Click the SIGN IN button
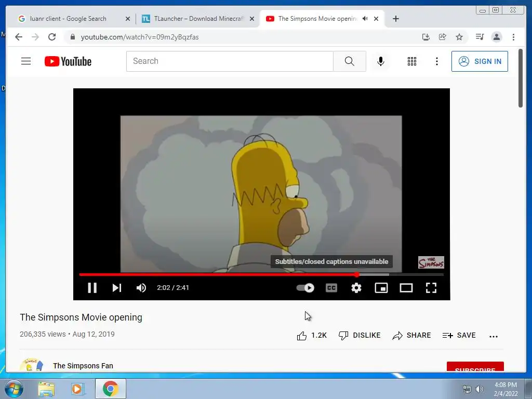Screen dimensions: 532x399 480,61
